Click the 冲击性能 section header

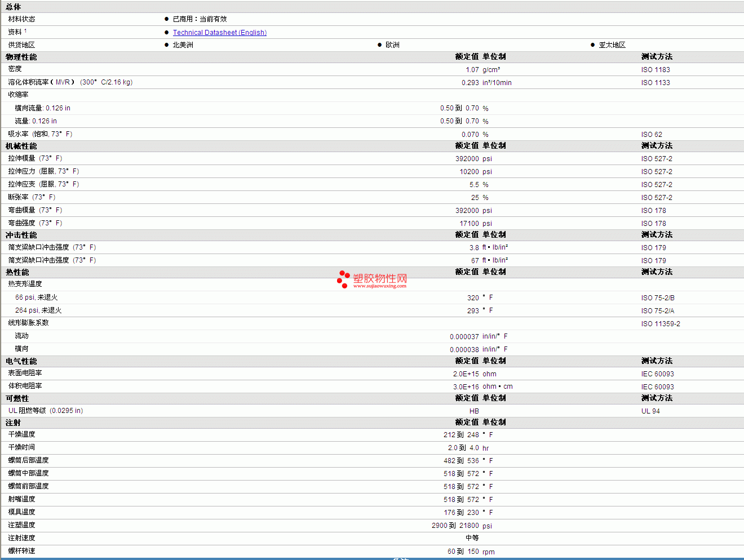pyautogui.click(x=21, y=235)
